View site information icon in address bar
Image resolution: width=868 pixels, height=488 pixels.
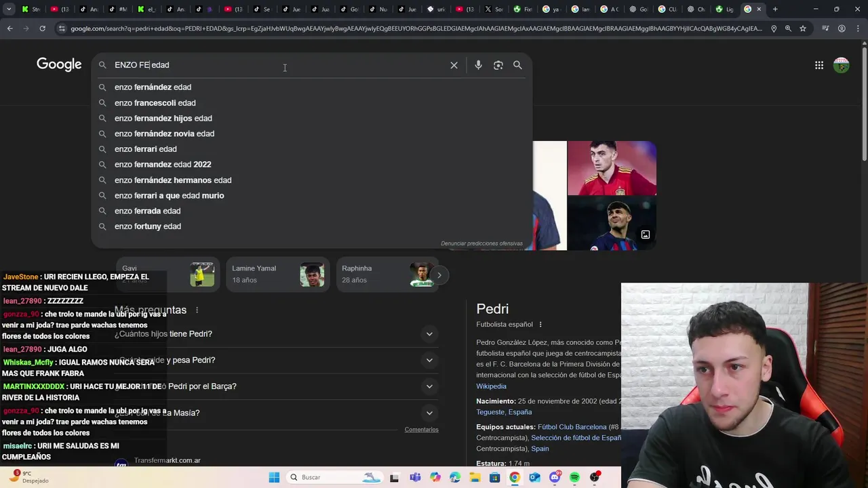[x=62, y=28]
